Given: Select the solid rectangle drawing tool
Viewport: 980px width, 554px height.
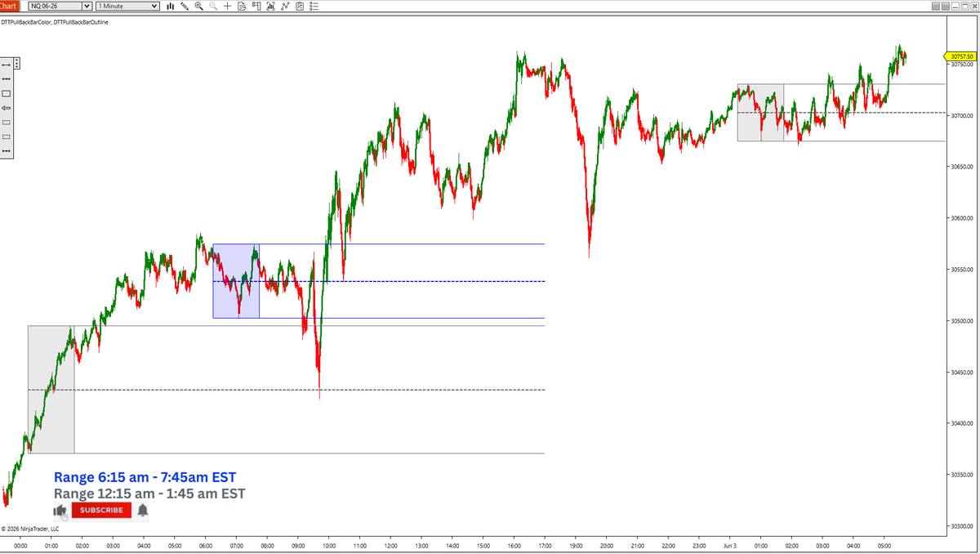Looking at the screenshot, I should tap(6, 93).
